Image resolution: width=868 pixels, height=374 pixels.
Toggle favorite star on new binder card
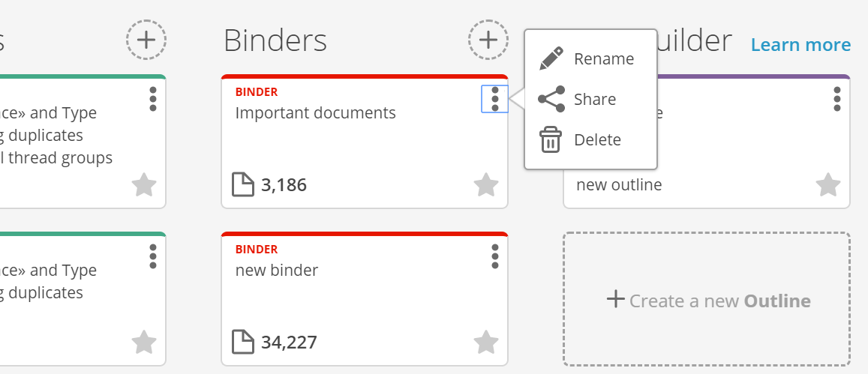coord(486,342)
